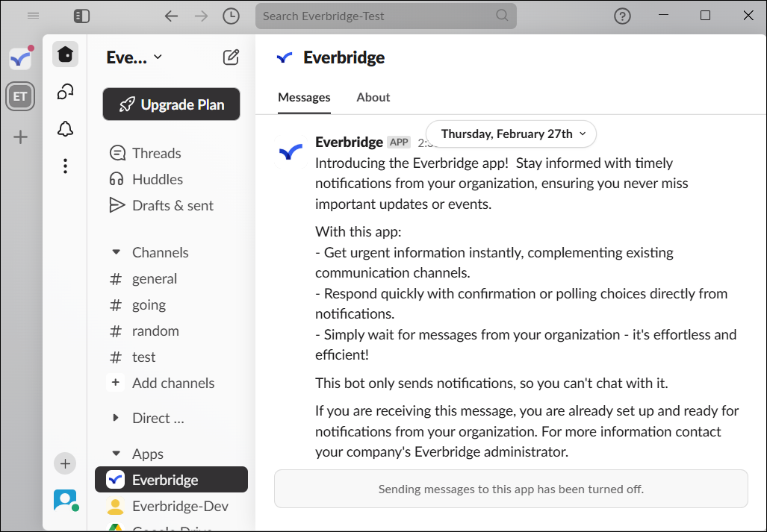Go forward with the right arrow

(201, 16)
